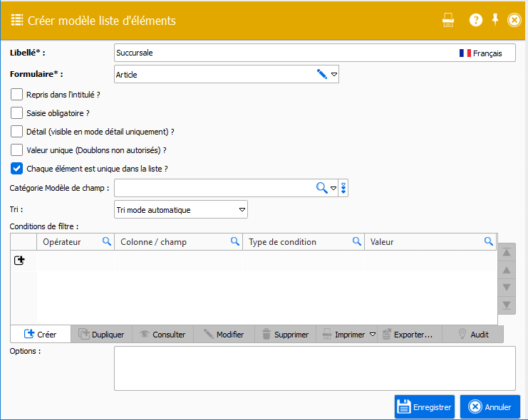Uncheck Chaque élément est unique checkbox
528x420 pixels.
coord(17,169)
